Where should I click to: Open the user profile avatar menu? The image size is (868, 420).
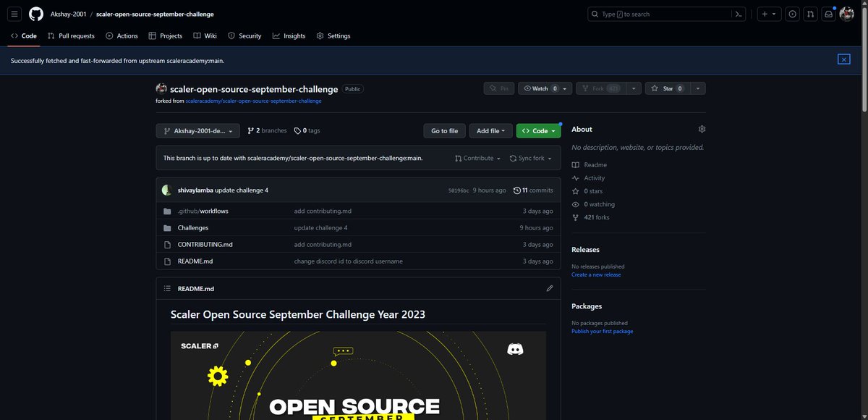(x=847, y=14)
